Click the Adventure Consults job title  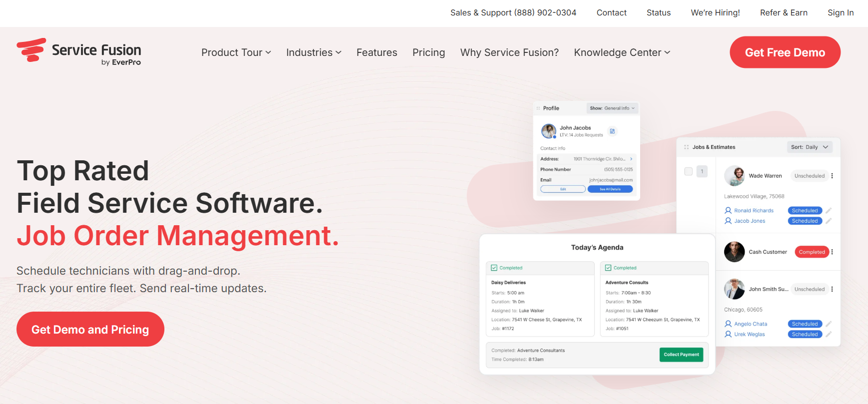(627, 283)
